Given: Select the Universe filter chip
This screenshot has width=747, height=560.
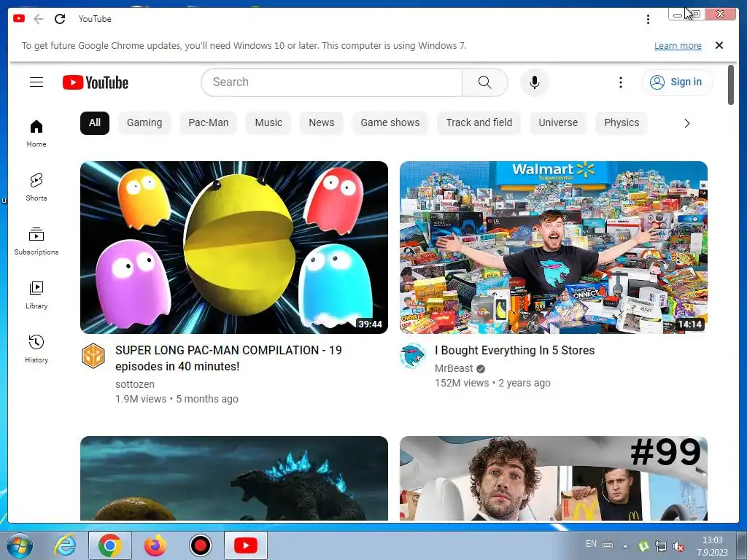Looking at the screenshot, I should [558, 122].
